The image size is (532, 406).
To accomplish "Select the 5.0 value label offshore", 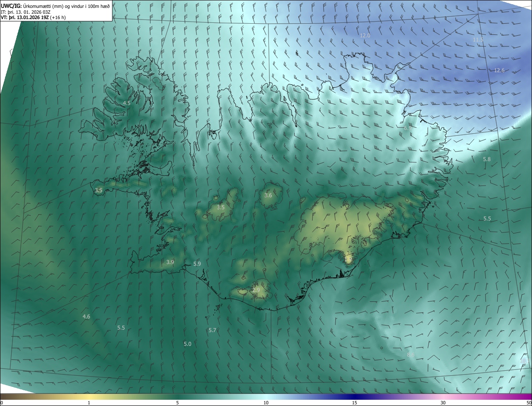I will pyautogui.click(x=187, y=344).
